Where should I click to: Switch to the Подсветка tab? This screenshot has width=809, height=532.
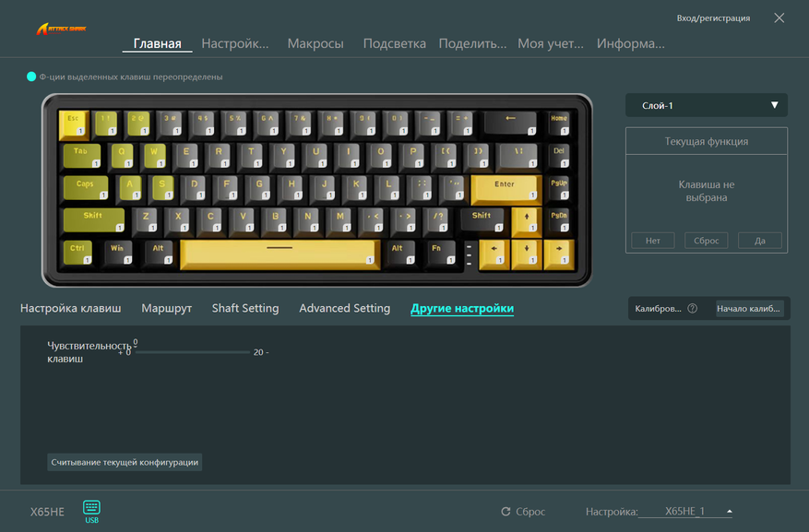click(394, 43)
